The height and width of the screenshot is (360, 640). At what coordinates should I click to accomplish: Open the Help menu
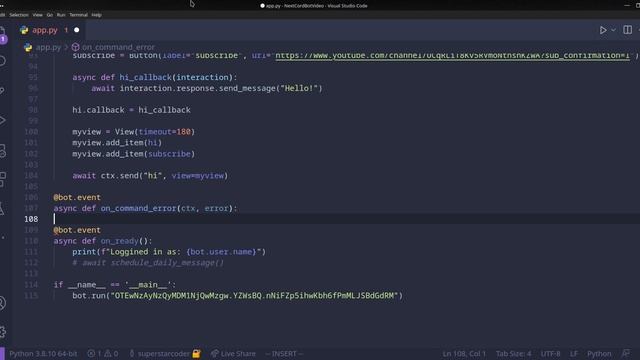96,15
